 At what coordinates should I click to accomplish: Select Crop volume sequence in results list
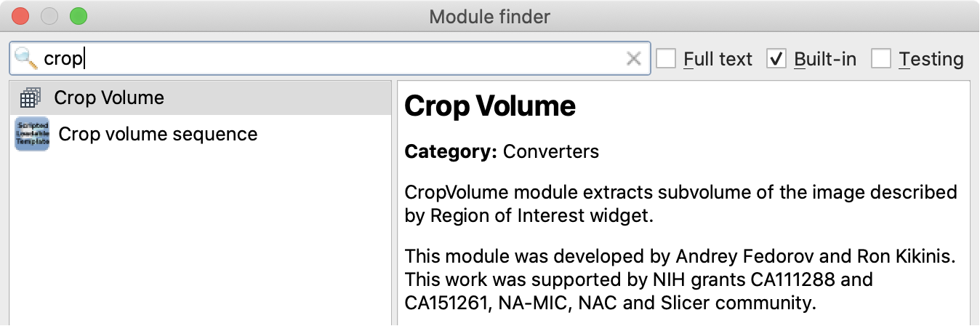click(x=199, y=134)
